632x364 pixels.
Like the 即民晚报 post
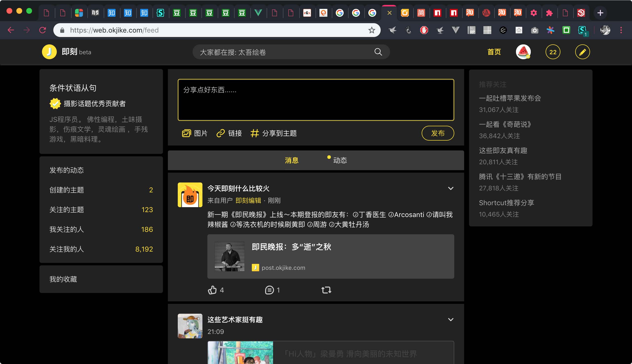(212, 290)
